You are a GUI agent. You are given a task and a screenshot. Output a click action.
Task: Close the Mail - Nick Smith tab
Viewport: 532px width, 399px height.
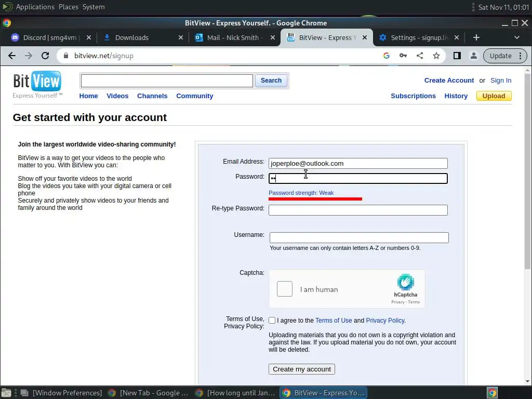273,37
